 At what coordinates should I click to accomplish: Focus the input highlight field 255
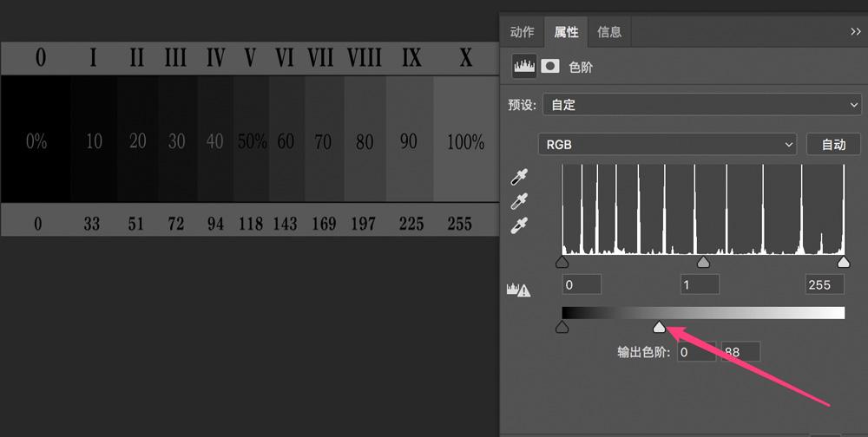pos(825,285)
